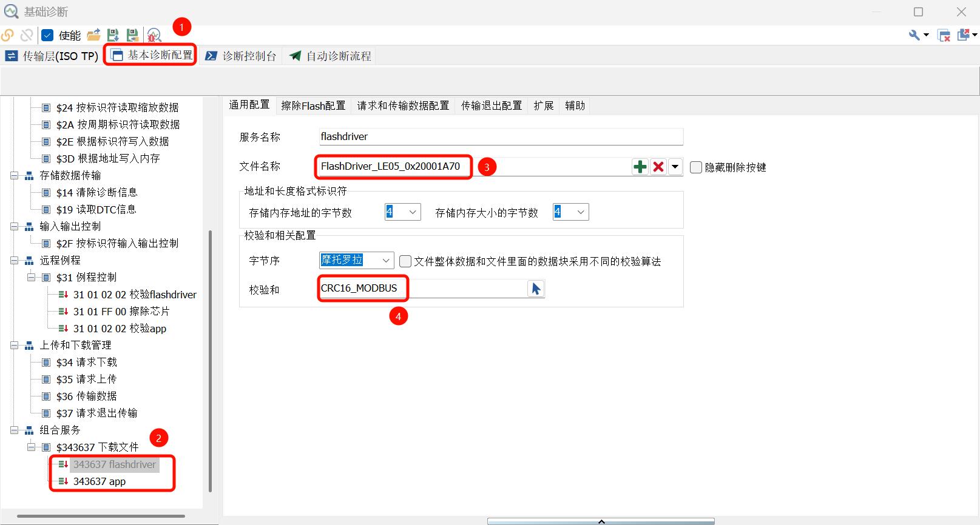Screen dimensions: 980x525
Task: Click the bug magnifier diagnostic icon
Action: tap(154, 35)
